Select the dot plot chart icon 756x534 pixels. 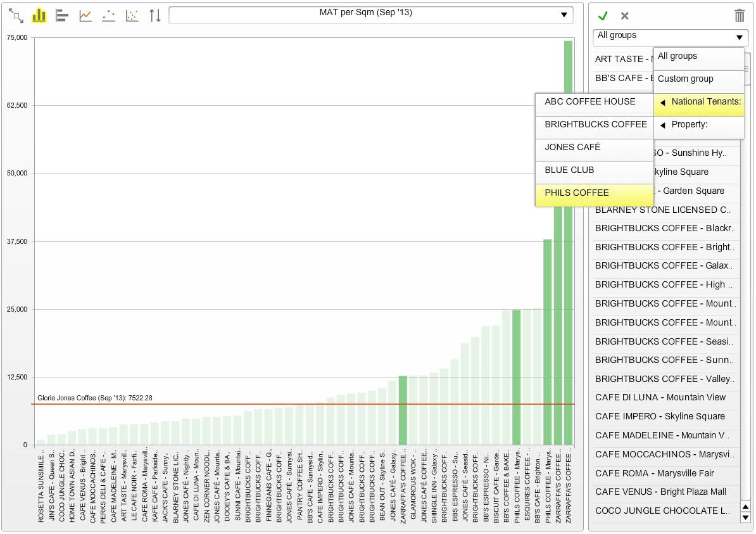pos(108,16)
